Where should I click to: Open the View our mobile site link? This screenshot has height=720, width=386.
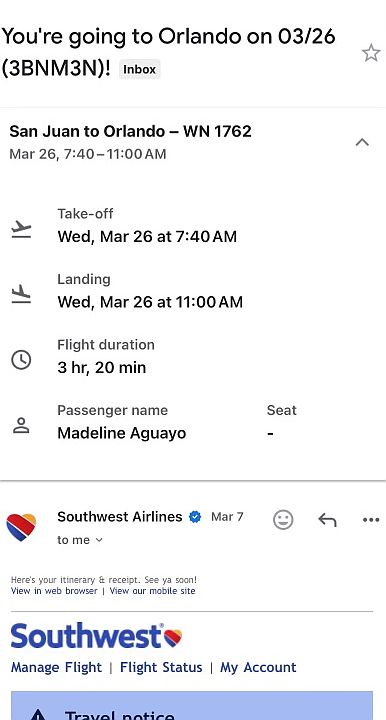(x=152, y=591)
